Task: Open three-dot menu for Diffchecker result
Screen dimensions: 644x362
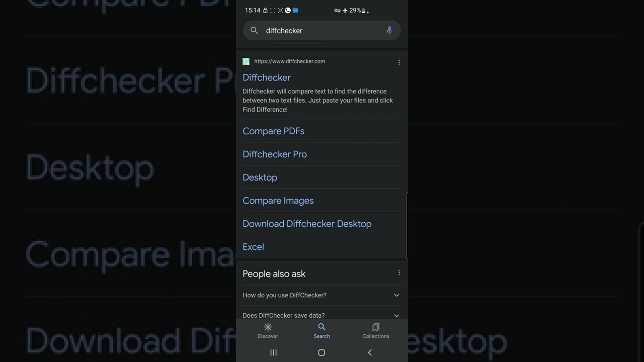Action: pyautogui.click(x=399, y=62)
